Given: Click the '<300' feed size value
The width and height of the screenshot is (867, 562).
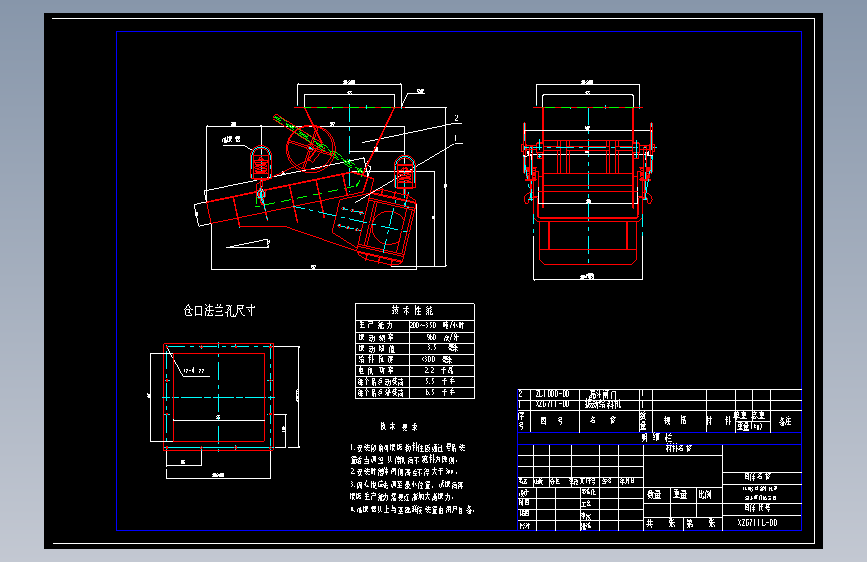Looking at the screenshot, I should pyautogui.click(x=429, y=359).
